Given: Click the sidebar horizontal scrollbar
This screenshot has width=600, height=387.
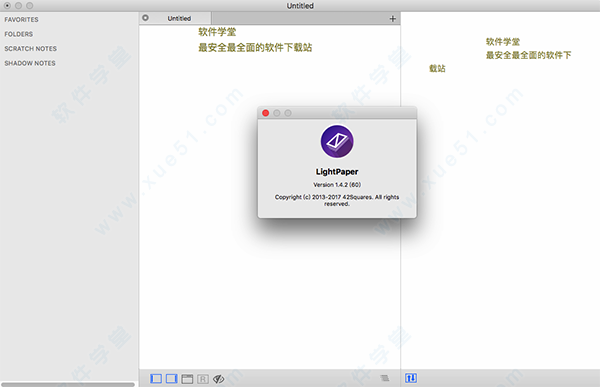Looking at the screenshot, I should (68, 384).
